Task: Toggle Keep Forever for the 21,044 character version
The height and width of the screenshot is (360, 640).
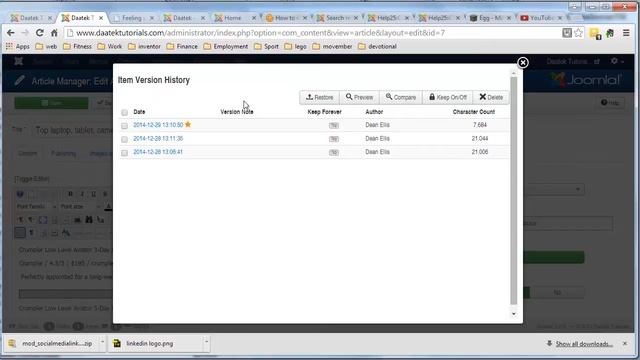Action: coord(333,139)
